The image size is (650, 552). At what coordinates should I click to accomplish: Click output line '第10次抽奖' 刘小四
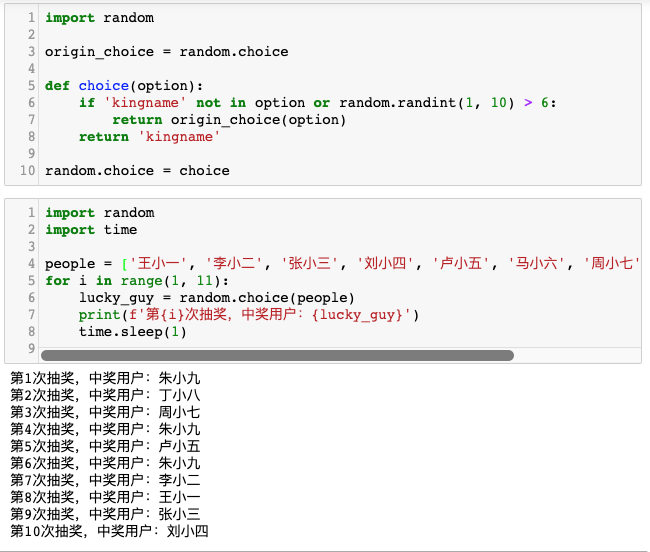pyautogui.click(x=109, y=531)
